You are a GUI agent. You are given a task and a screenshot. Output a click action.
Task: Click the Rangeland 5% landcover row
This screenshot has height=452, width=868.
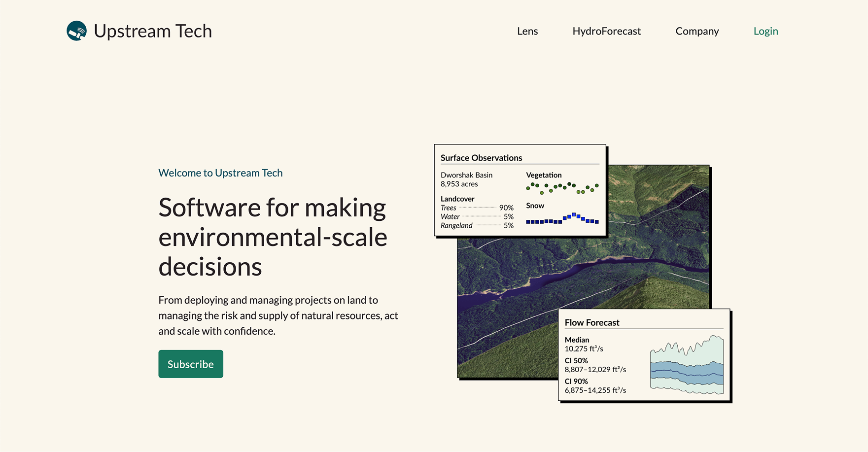477,225
